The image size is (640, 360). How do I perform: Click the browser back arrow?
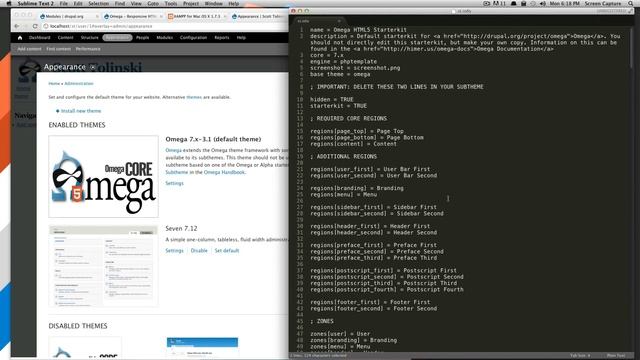click(17, 26)
